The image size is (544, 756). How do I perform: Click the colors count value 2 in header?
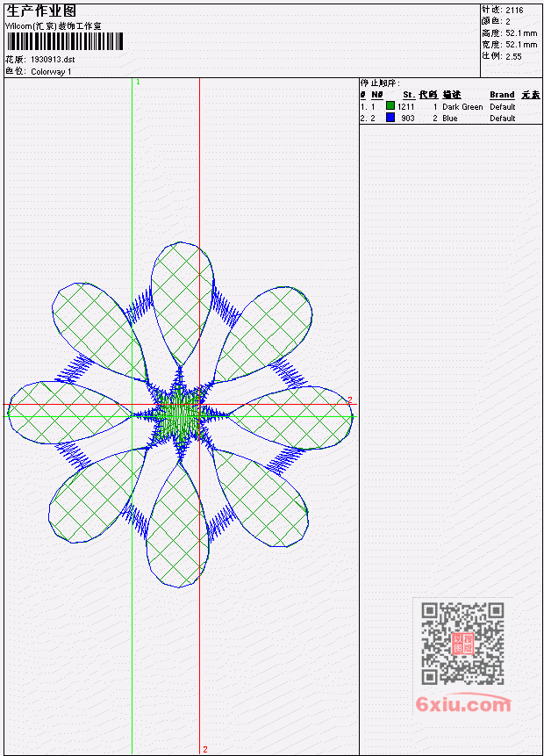coord(508,21)
